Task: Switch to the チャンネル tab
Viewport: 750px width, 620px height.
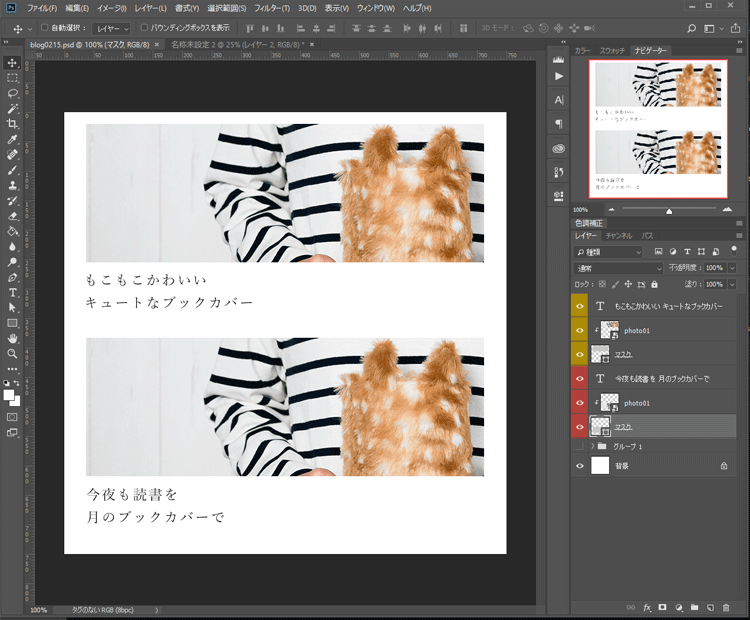Action: (619, 236)
